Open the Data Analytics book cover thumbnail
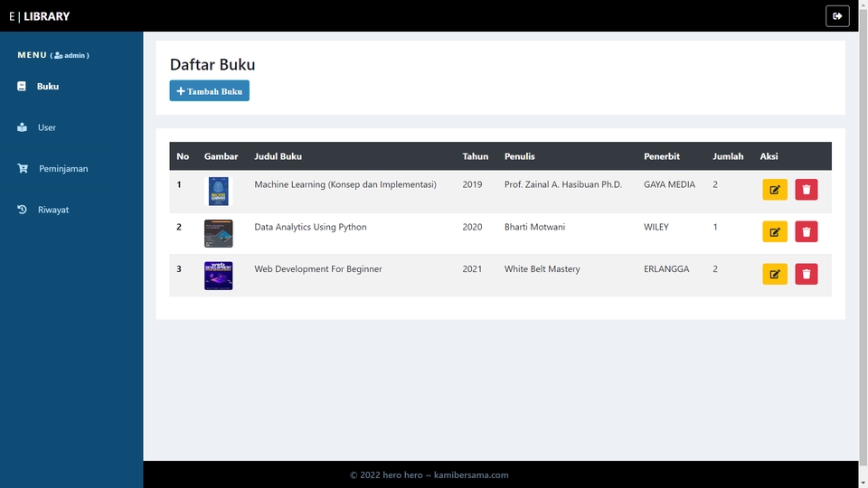Viewport: 868px width, 488px height. click(x=218, y=233)
